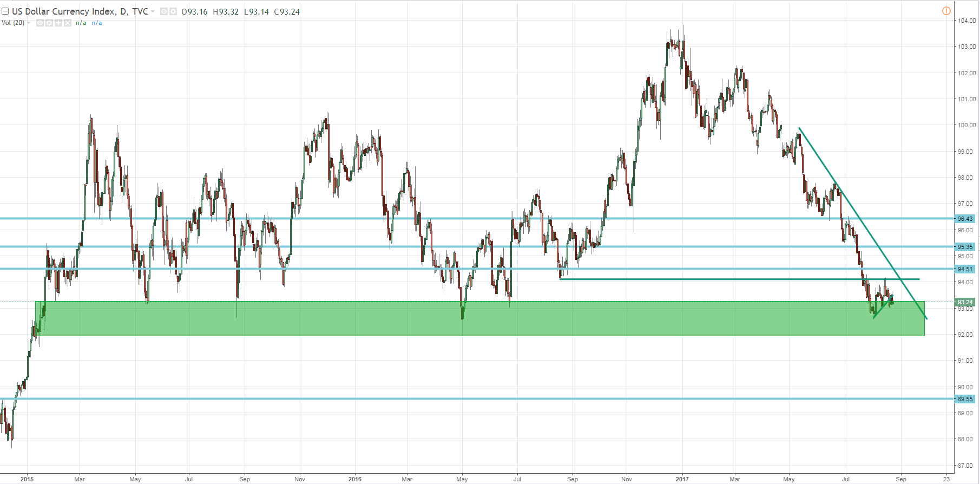Select the 89.55 horizontal line price label

pyautogui.click(x=965, y=399)
